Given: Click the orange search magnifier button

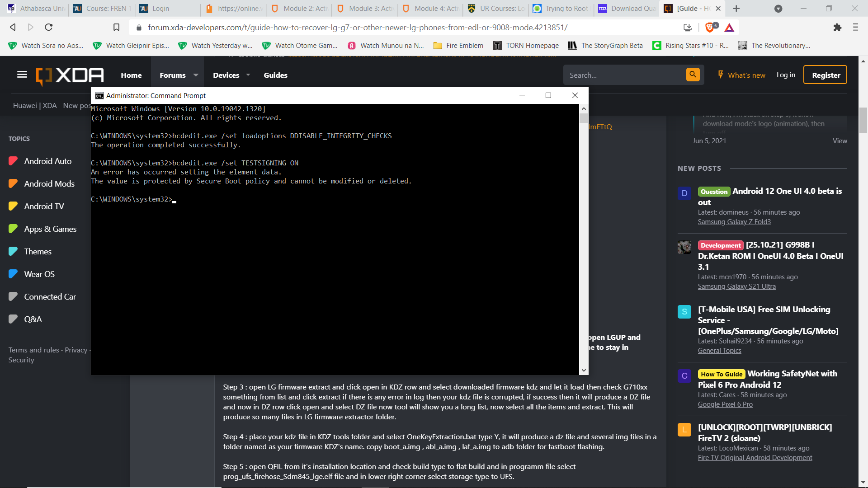Looking at the screenshot, I should 693,75.
